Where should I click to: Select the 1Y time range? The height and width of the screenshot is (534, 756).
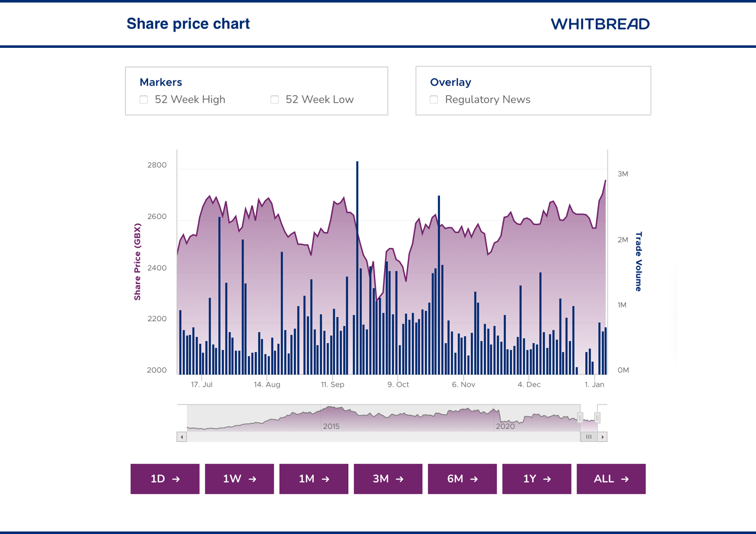pyautogui.click(x=536, y=479)
